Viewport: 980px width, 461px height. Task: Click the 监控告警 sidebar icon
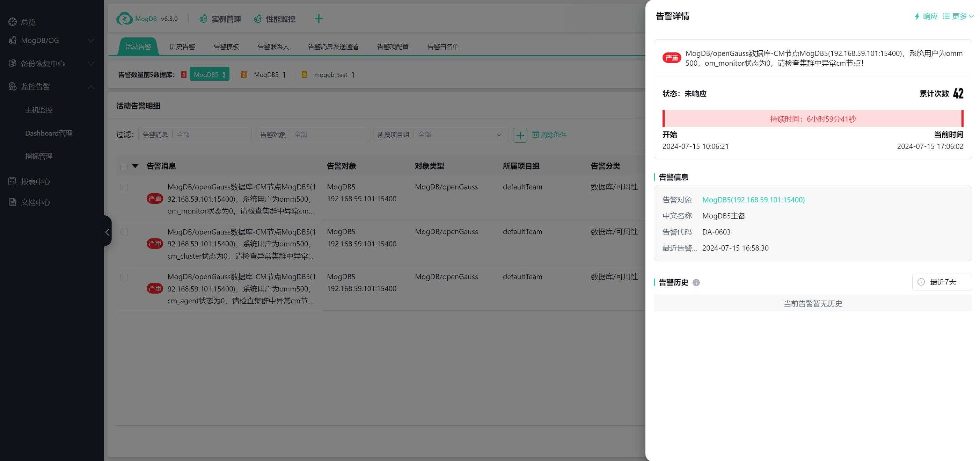(13, 86)
